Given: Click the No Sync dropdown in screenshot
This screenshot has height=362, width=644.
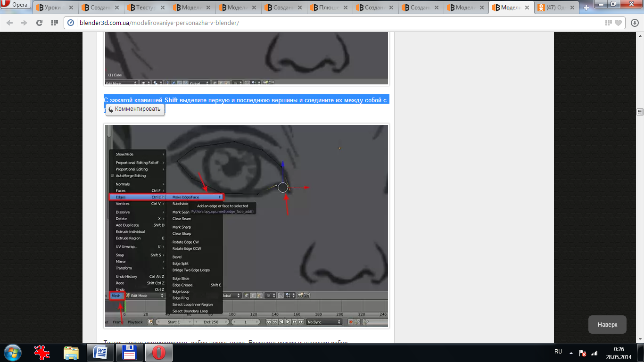Looking at the screenshot, I should [x=324, y=322].
